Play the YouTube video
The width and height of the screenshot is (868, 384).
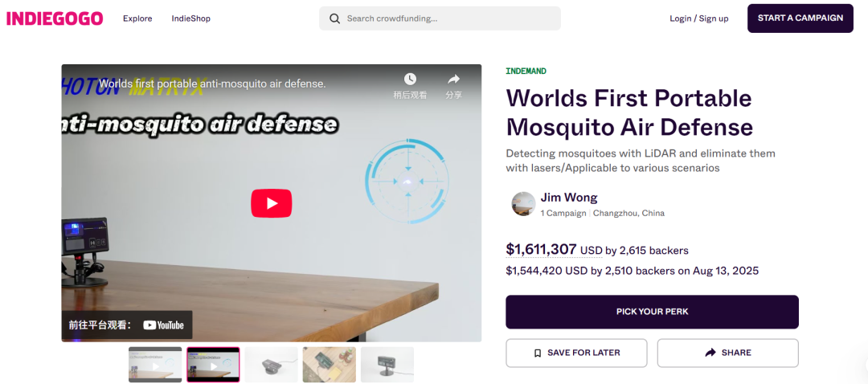coord(271,203)
